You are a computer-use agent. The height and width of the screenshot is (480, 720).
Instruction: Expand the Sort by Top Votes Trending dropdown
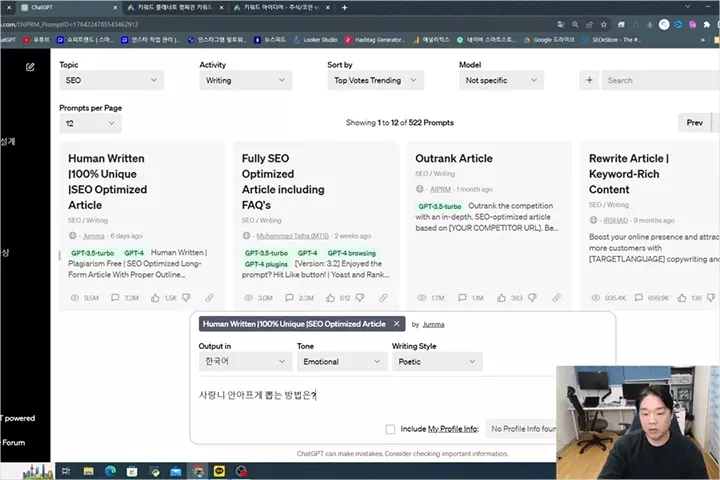376,80
